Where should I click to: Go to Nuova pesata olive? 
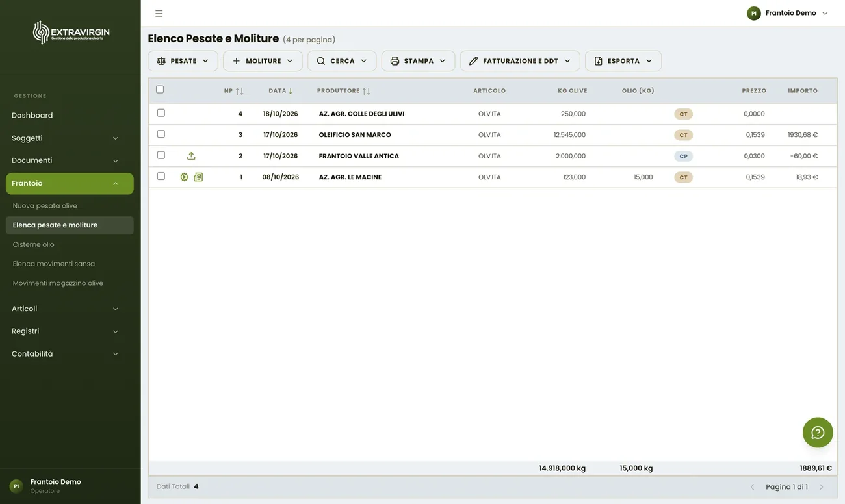pos(70,206)
